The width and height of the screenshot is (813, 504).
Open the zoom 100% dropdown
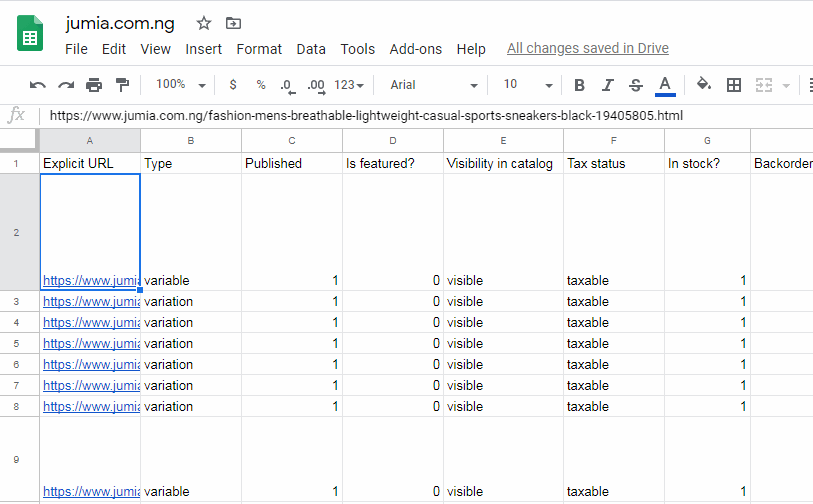coord(180,85)
